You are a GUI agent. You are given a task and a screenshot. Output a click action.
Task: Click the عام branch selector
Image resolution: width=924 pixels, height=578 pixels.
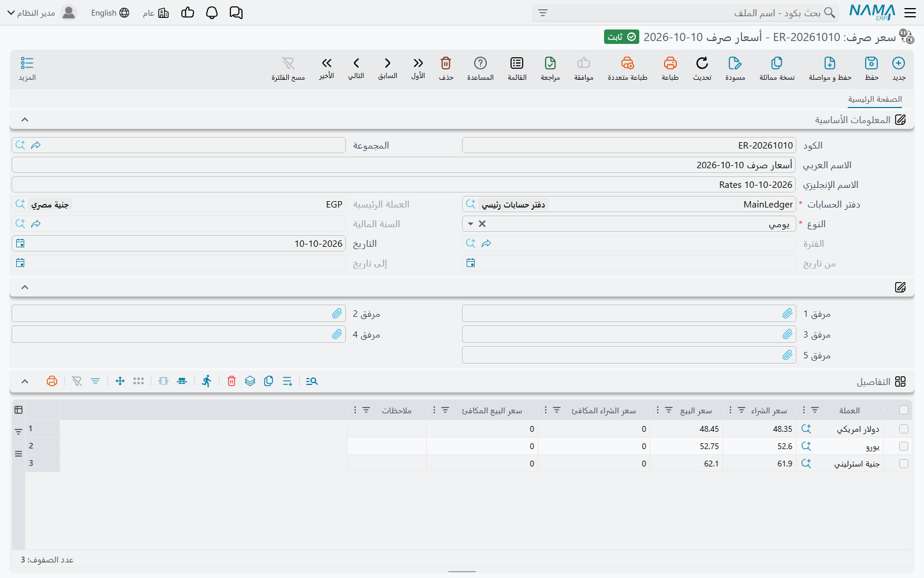click(156, 13)
